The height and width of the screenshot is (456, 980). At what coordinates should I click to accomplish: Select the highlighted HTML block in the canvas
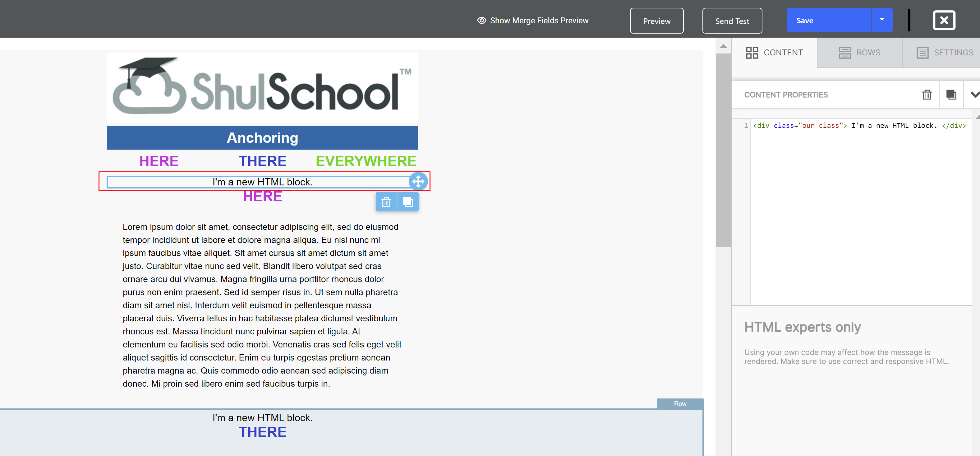pos(263,182)
